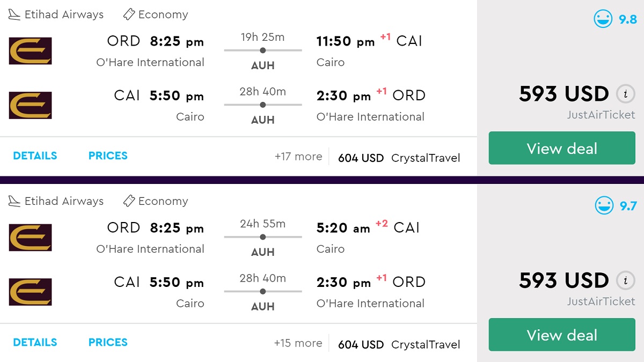Show PRICES for the second flight
Viewport: 644px width, 362px height.
(x=108, y=343)
